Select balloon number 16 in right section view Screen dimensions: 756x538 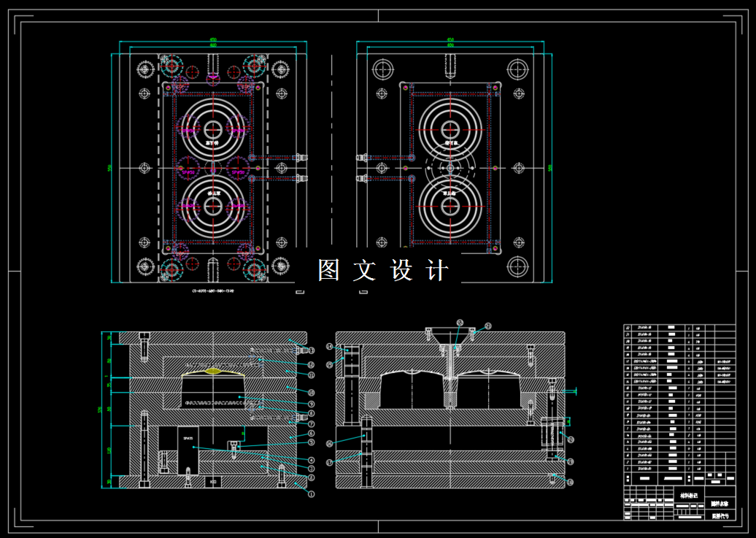(329, 443)
